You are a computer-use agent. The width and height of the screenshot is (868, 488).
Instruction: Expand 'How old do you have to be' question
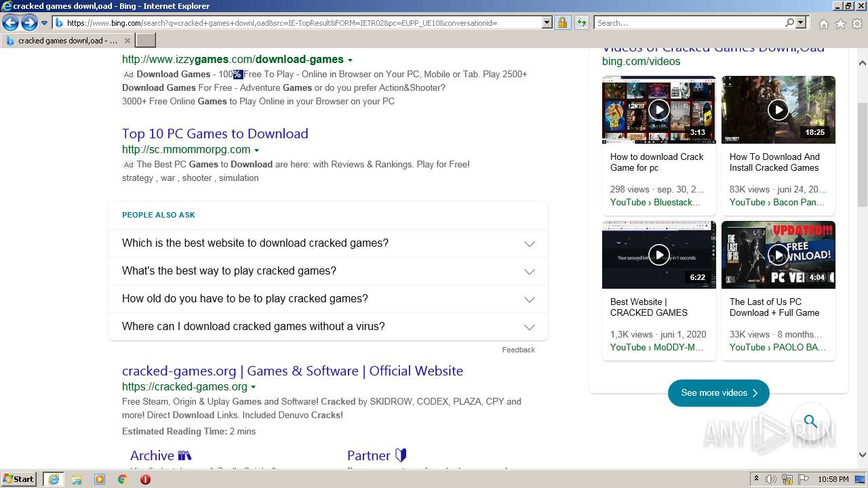[328, 299]
